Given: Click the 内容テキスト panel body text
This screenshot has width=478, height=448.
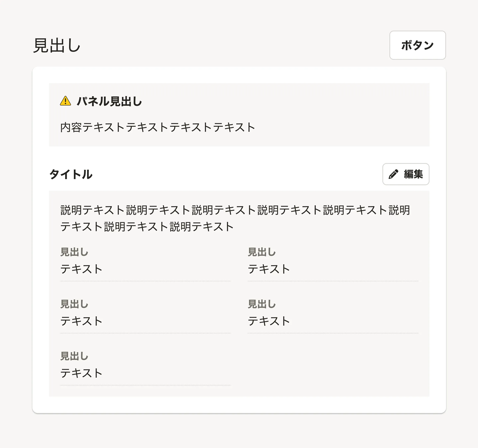Looking at the screenshot, I should 157,127.
